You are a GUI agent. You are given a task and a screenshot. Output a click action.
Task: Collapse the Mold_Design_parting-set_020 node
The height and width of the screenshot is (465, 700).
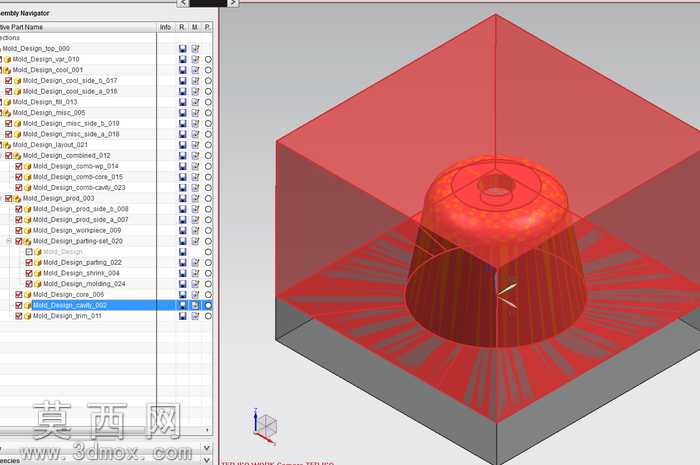(9, 241)
